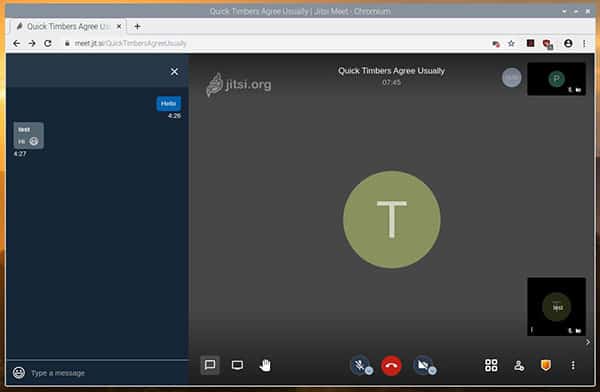Open the invite people icon

tap(518, 366)
